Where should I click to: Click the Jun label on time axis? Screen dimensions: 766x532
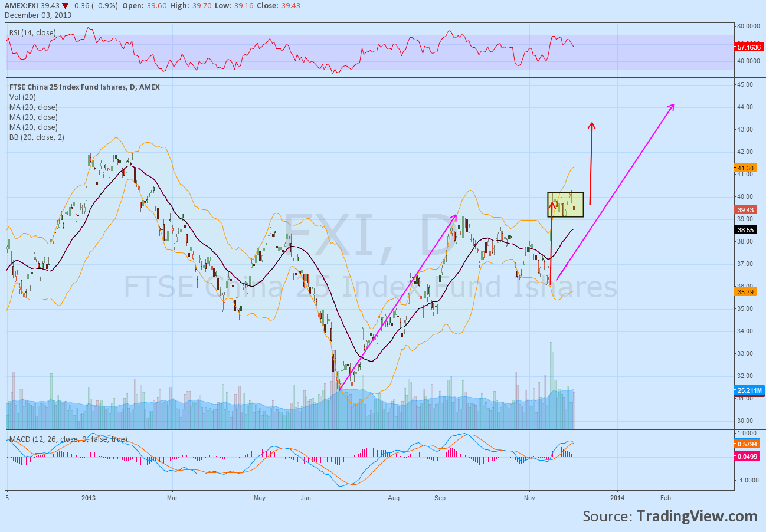point(306,497)
